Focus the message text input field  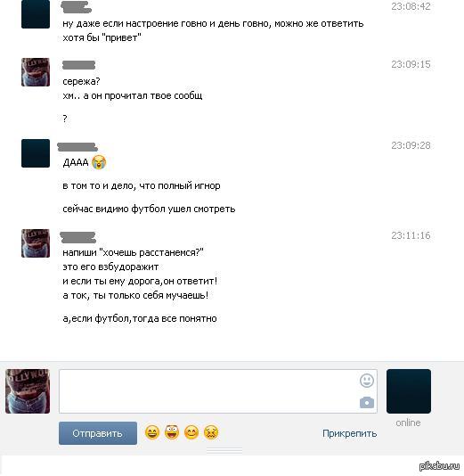tap(218, 391)
